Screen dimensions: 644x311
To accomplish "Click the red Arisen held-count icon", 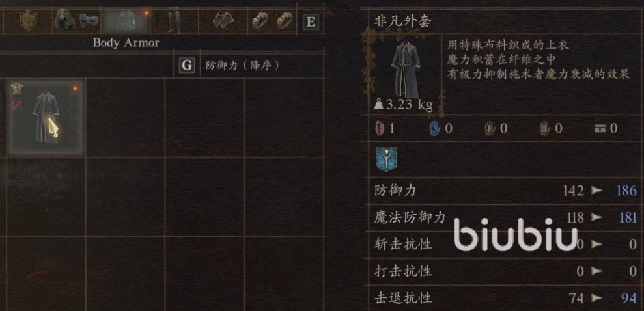I will coord(379,129).
